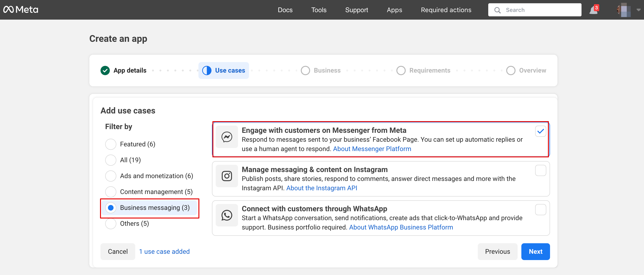Click the Instagram use case icon
Viewport: 644px width, 275px height.
[x=227, y=176]
